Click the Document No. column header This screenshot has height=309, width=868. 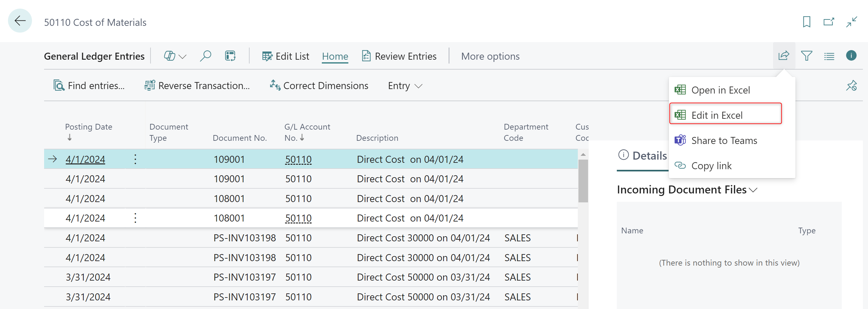pyautogui.click(x=240, y=138)
